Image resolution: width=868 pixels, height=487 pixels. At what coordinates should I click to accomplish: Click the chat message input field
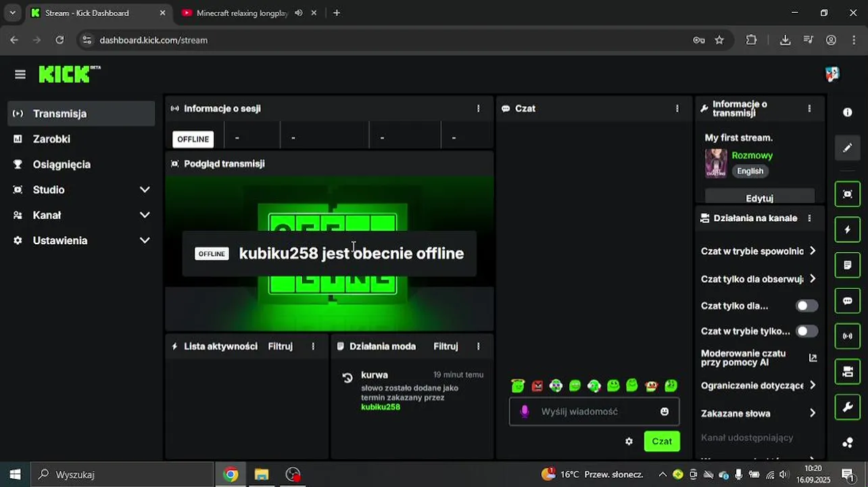click(594, 411)
